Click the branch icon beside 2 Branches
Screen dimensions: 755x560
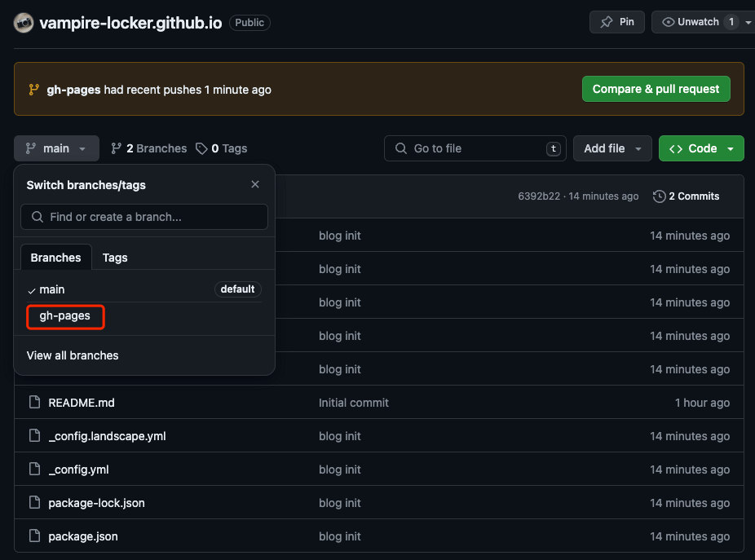pos(116,148)
